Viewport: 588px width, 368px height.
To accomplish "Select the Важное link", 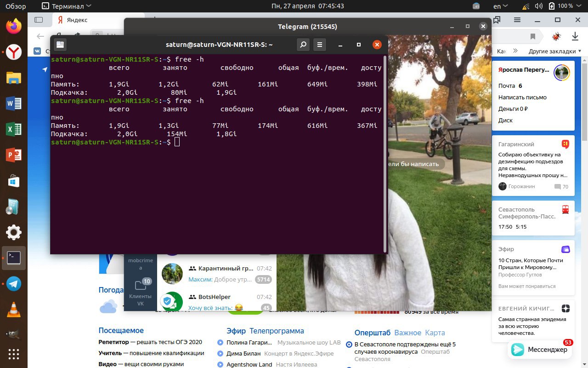I will pos(407,333).
